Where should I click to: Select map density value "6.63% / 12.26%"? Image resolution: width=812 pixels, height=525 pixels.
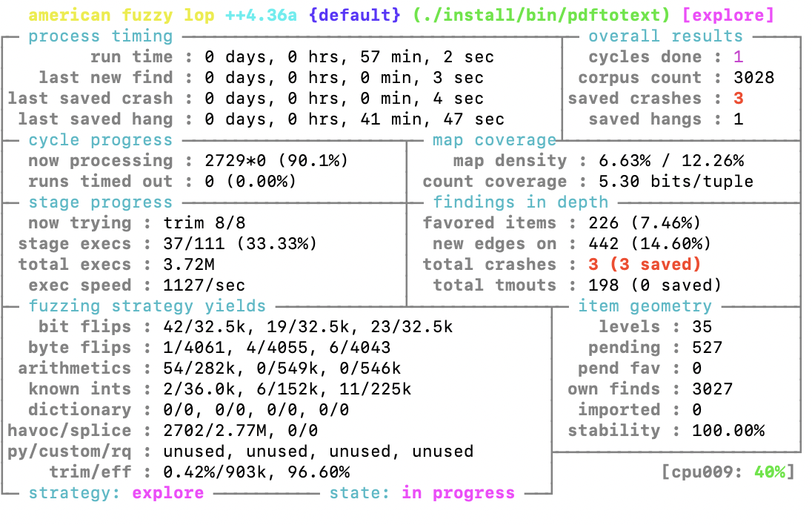671,161
